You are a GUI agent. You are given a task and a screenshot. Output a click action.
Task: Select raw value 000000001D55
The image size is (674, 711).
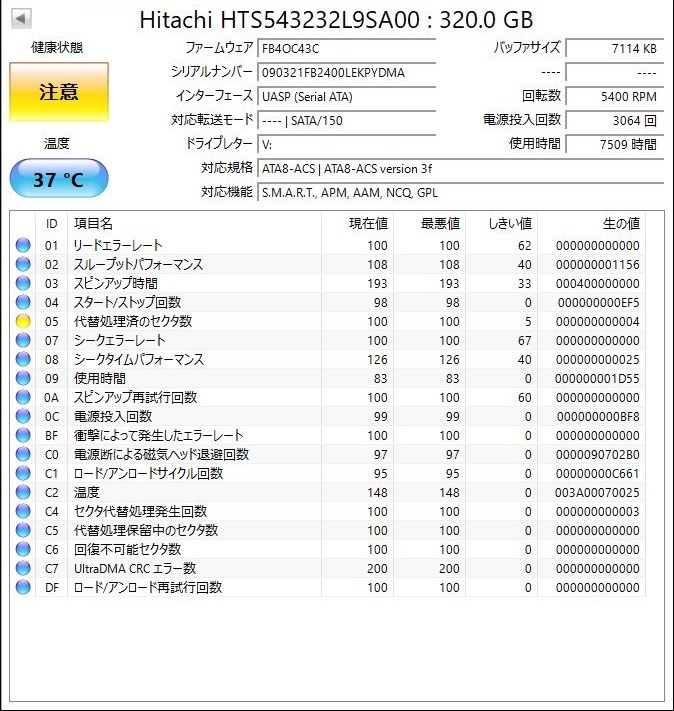pyautogui.click(x=597, y=379)
